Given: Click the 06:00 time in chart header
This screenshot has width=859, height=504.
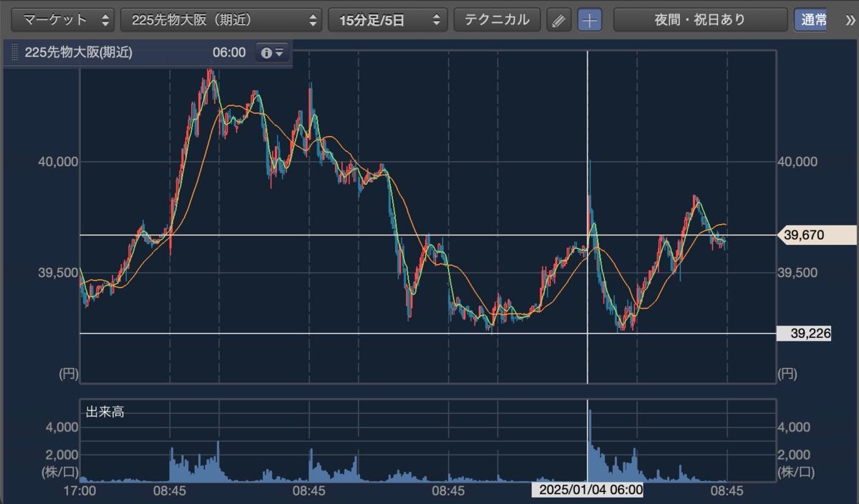Looking at the screenshot, I should pyautogui.click(x=229, y=52).
